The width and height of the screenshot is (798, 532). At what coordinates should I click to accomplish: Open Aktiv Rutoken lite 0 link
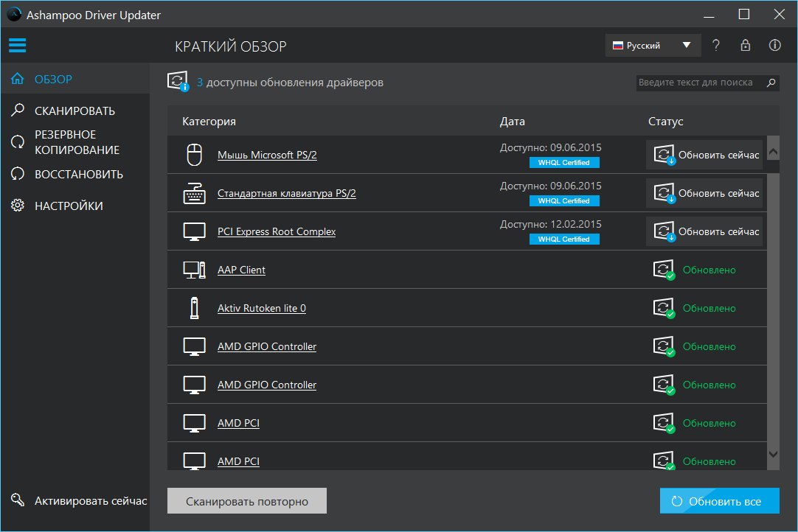point(262,308)
